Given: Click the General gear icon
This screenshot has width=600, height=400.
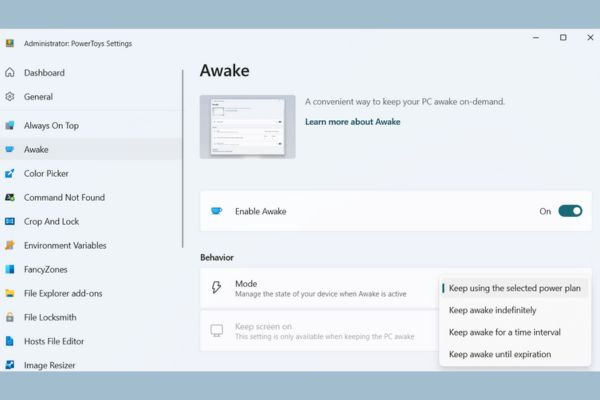Looking at the screenshot, I should (10, 96).
